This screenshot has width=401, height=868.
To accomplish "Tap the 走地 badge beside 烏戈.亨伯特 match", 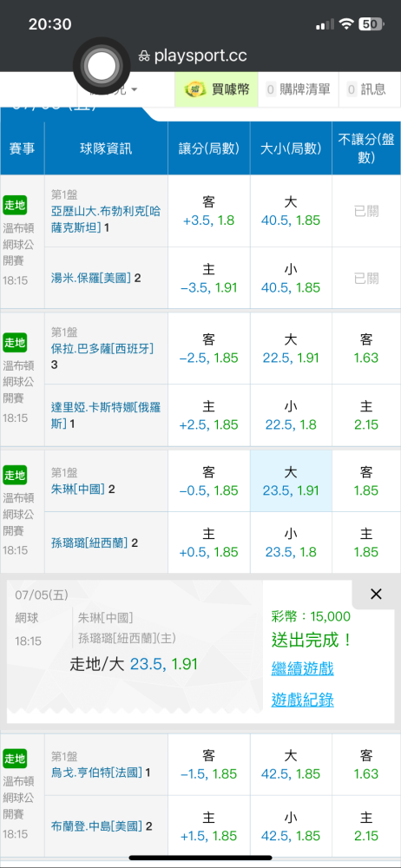I will click(x=15, y=759).
